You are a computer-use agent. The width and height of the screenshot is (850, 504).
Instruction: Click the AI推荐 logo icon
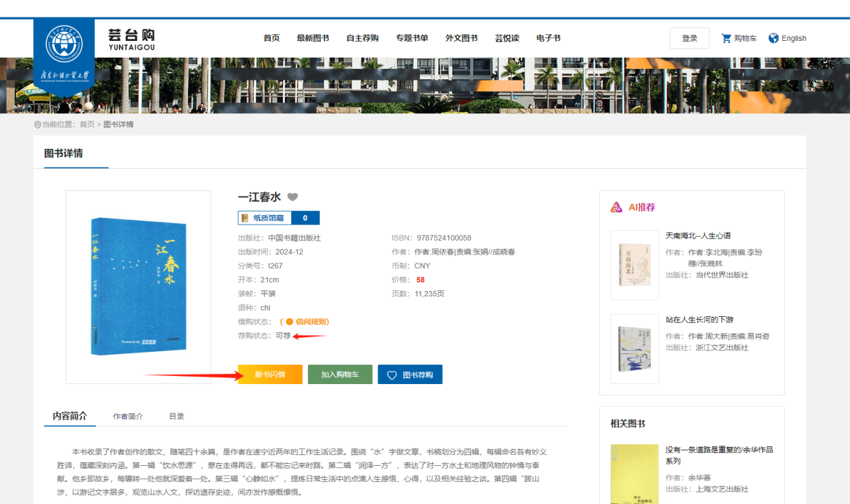coord(617,208)
